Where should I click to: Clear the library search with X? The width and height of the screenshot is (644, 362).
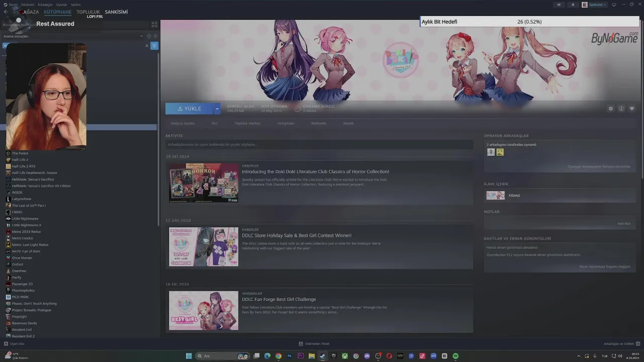tap(147, 46)
